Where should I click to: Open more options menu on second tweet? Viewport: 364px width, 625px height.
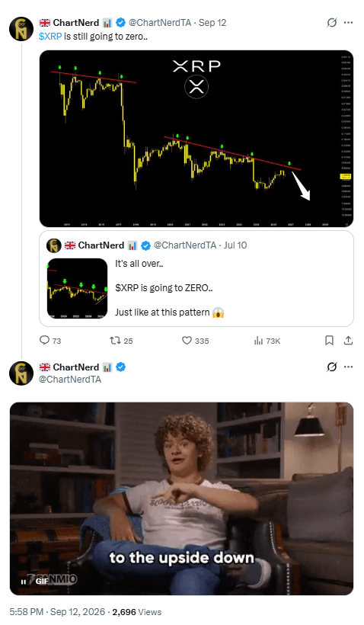click(x=348, y=367)
